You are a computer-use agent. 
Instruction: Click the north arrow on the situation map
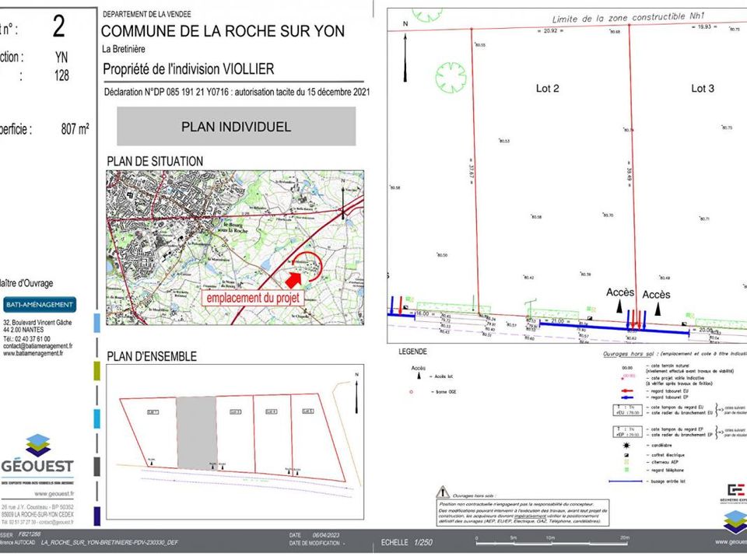click(343, 200)
